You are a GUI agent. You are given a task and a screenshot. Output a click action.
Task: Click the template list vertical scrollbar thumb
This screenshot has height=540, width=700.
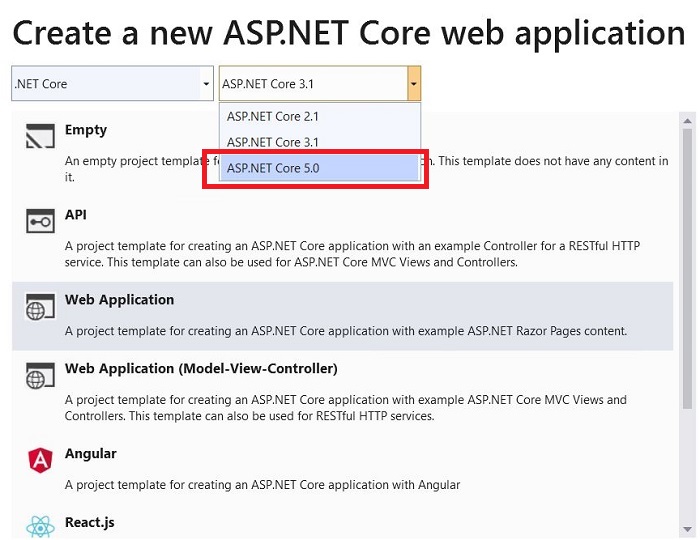[x=687, y=268]
